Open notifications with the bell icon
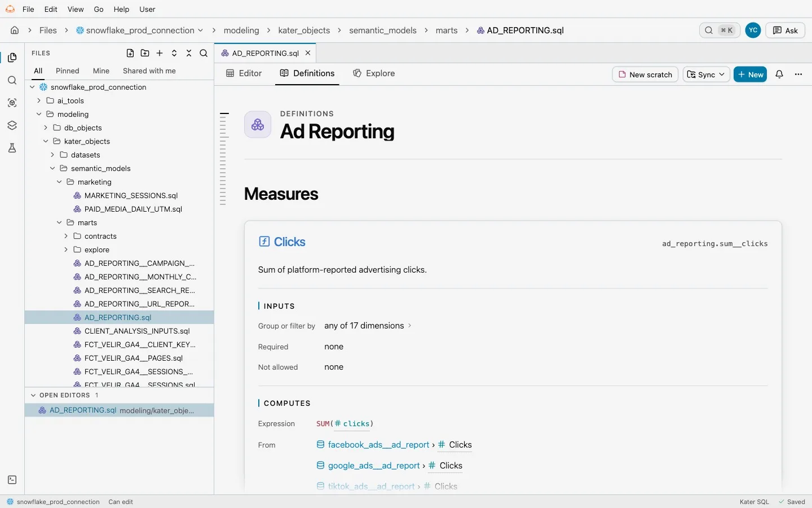 (x=779, y=75)
